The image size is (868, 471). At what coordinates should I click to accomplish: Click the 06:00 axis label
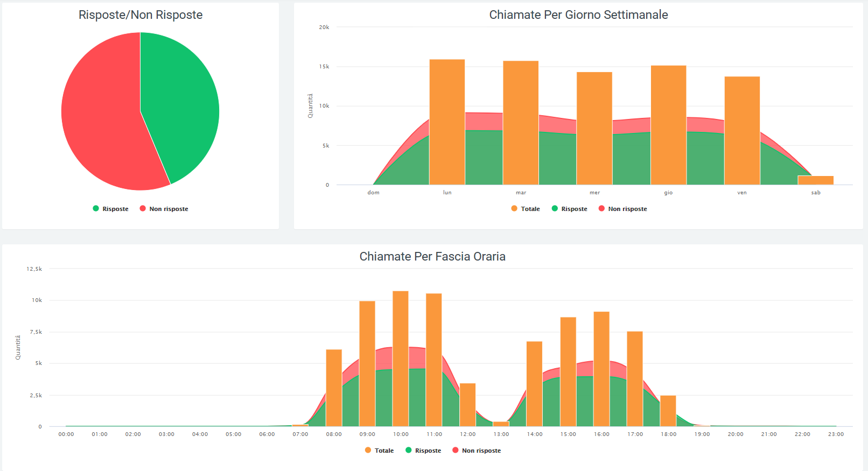[267, 434]
